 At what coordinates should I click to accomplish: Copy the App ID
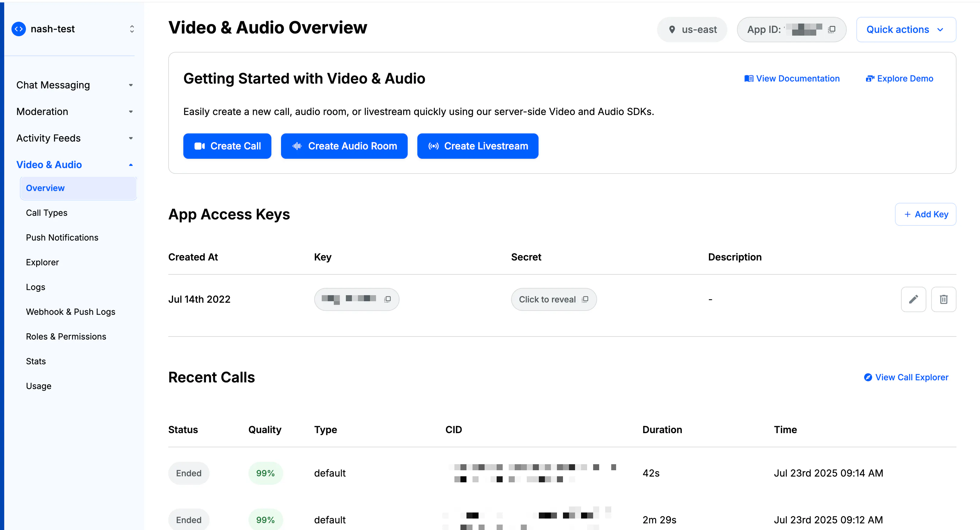coord(832,29)
